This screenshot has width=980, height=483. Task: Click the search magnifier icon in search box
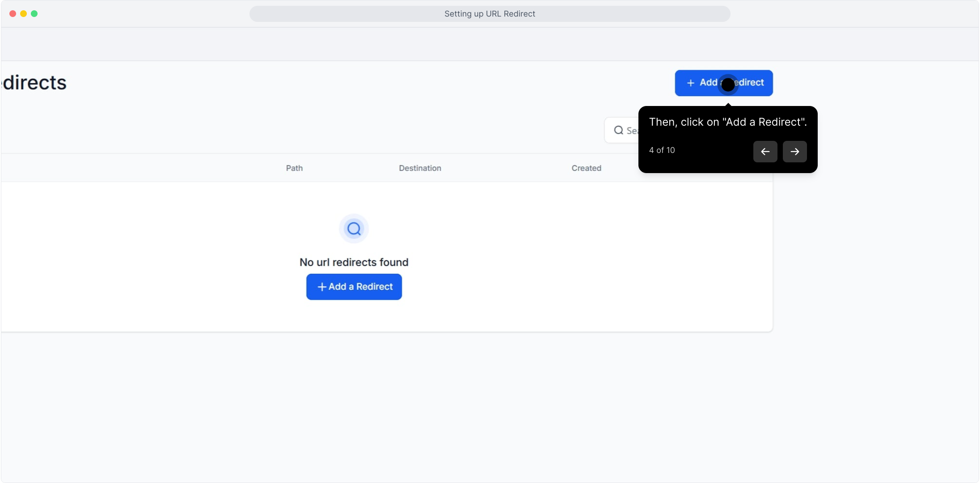[618, 130]
